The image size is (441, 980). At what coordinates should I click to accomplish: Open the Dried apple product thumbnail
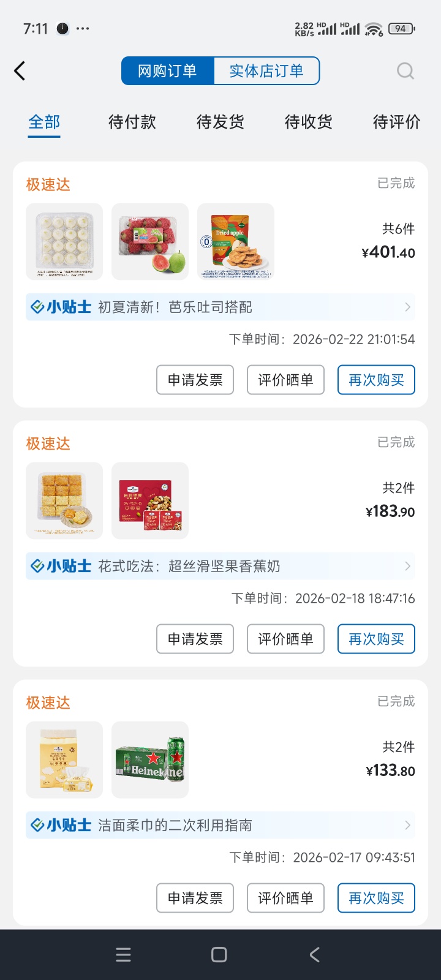coord(236,241)
